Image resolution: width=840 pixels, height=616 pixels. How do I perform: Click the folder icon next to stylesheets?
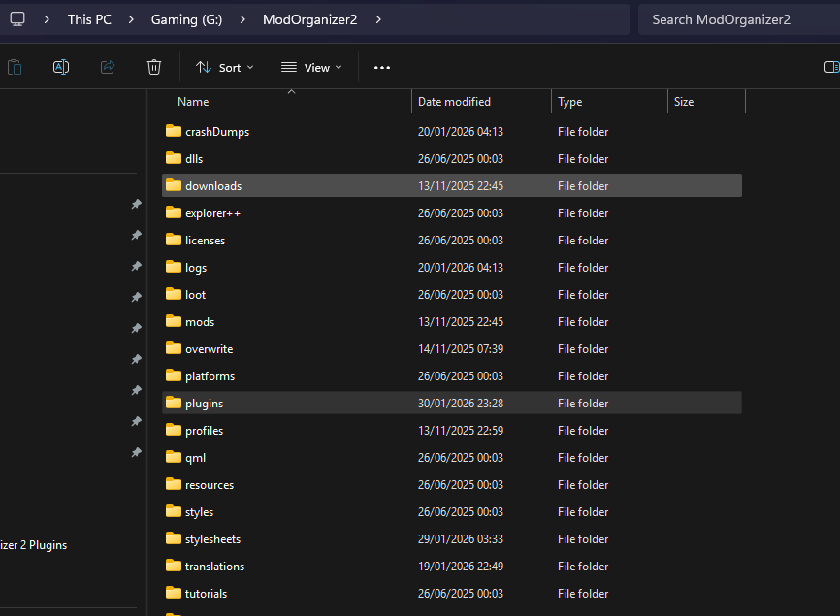174,538
